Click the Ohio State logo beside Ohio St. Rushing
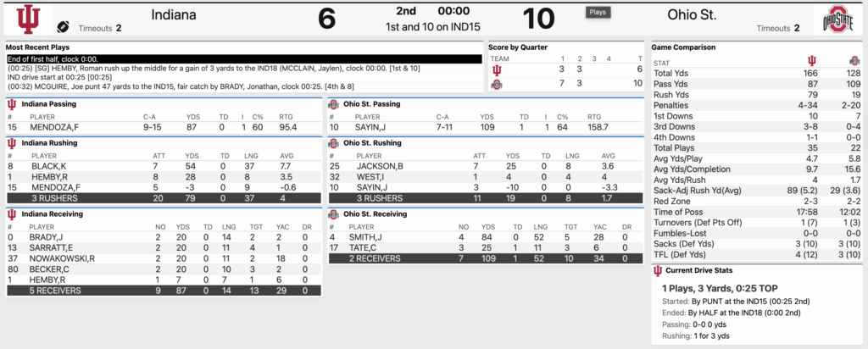The image size is (868, 349). coord(334,143)
